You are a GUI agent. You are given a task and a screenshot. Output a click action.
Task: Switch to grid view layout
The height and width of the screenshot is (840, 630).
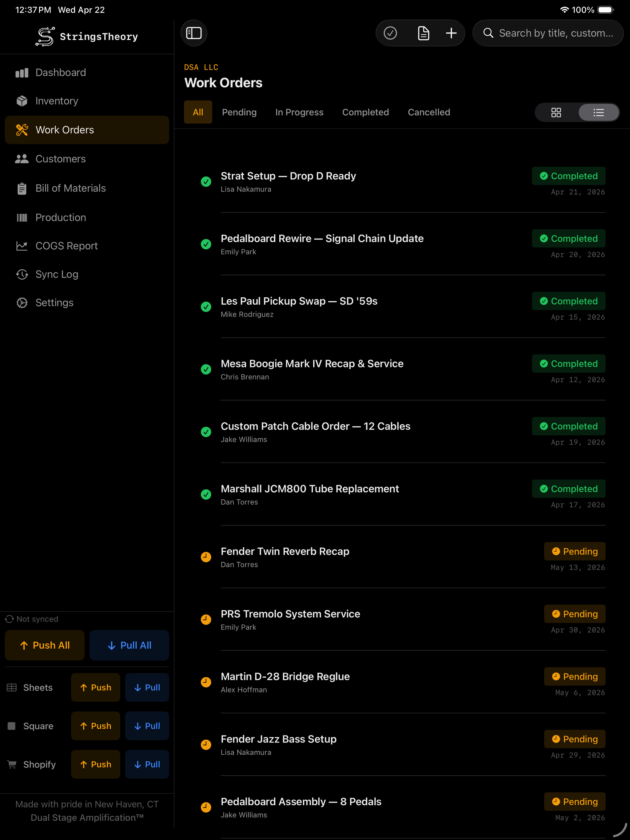pos(556,112)
